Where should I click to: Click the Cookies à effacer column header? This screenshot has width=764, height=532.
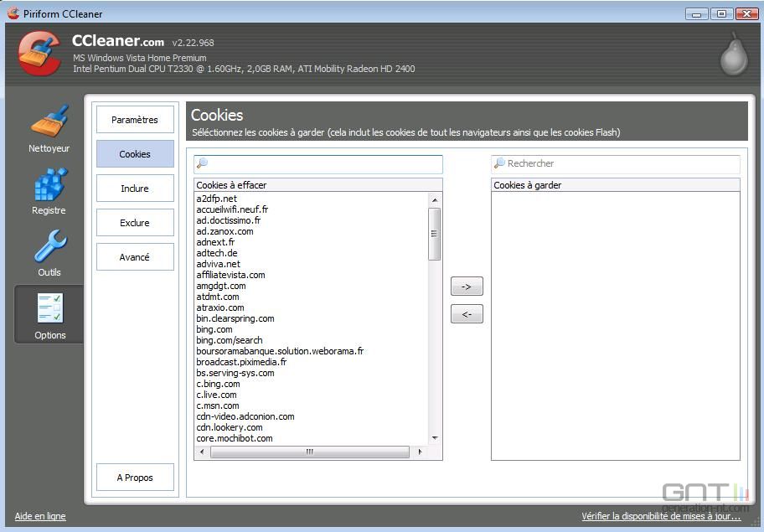click(x=318, y=185)
